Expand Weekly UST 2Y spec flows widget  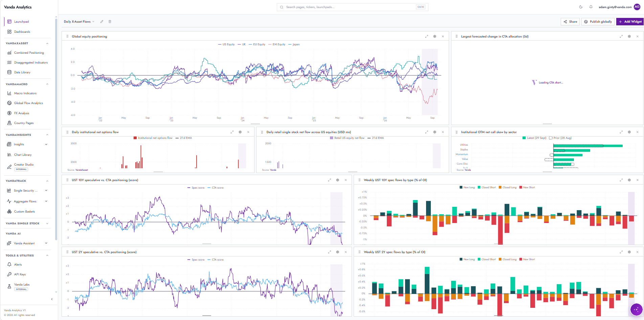click(621, 252)
